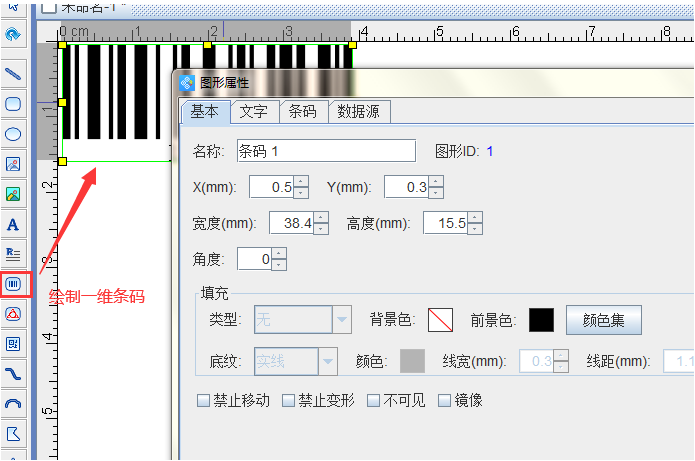The width and height of the screenshot is (695, 461).
Task: Open the 数据源 tab
Action: tap(358, 112)
